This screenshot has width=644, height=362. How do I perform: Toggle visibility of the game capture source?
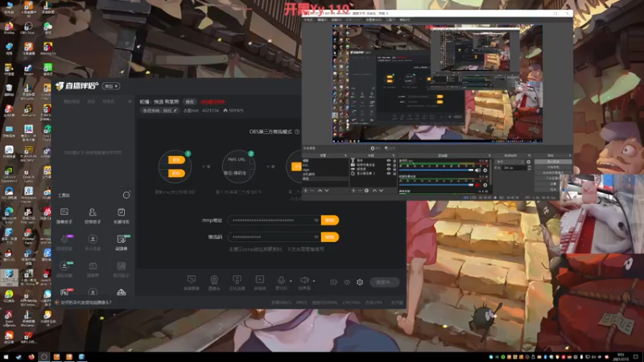click(x=389, y=169)
